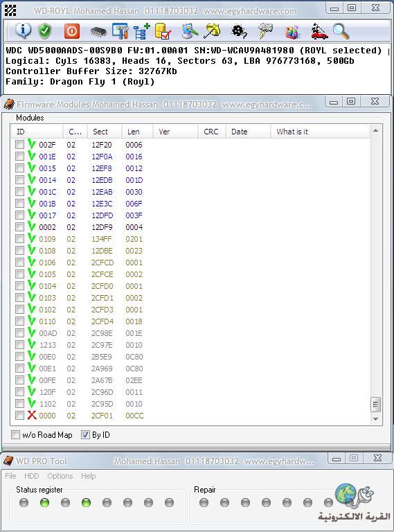The height and width of the screenshot is (532, 394).
Task: Click the What is it column header
Action: (x=320, y=132)
